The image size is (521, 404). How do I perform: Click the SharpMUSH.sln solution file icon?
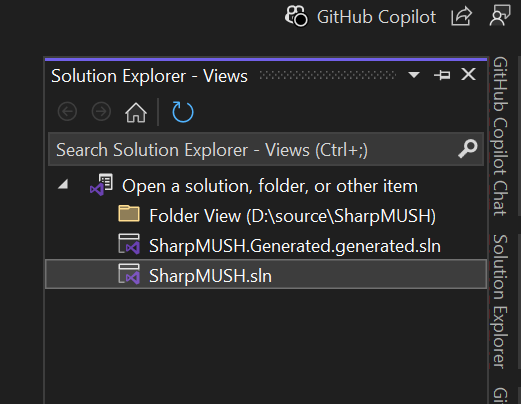[x=129, y=274]
